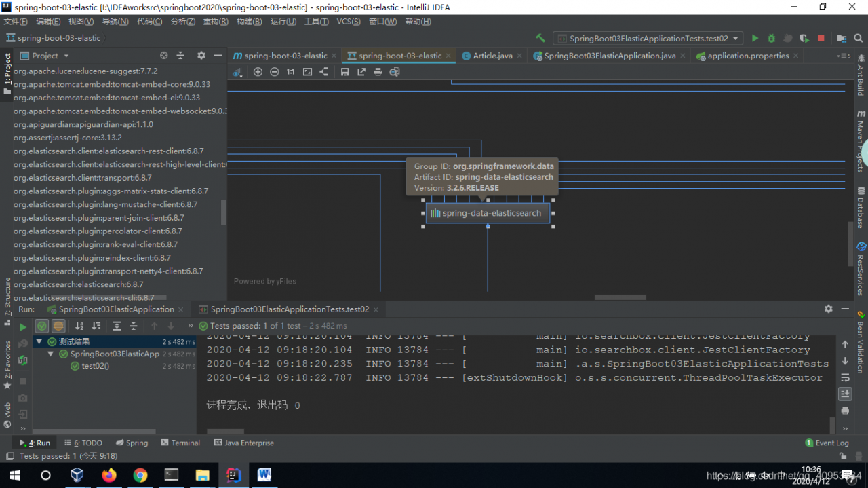Toggle scroll to end of console
The image size is (868, 488).
pos(845,394)
